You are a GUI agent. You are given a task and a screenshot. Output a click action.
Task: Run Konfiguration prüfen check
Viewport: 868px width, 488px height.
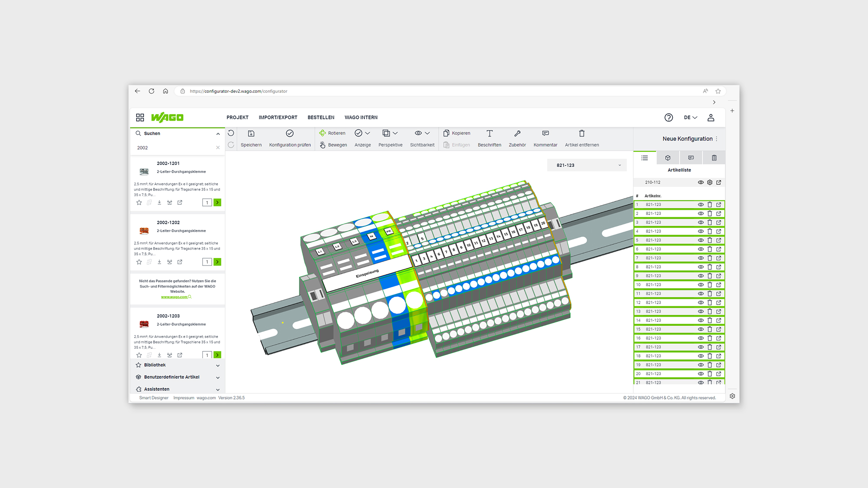coord(290,138)
